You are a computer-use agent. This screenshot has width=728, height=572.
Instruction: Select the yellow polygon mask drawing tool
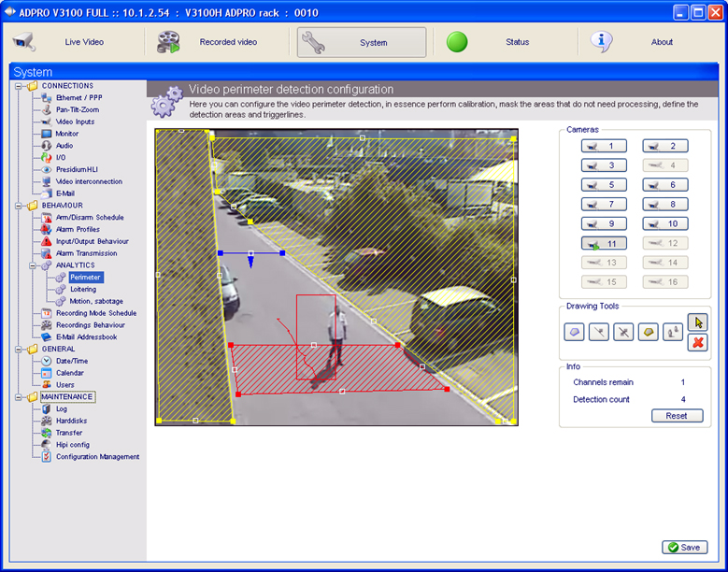pos(648,332)
